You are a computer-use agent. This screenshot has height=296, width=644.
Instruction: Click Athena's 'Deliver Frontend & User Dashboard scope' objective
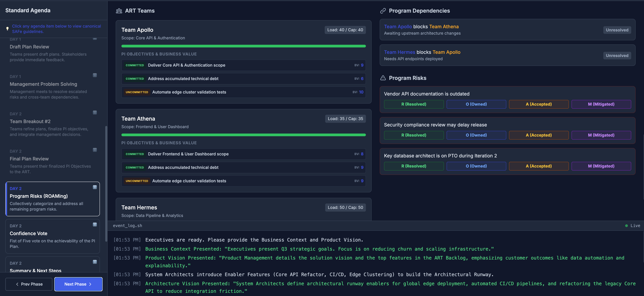coord(243,154)
